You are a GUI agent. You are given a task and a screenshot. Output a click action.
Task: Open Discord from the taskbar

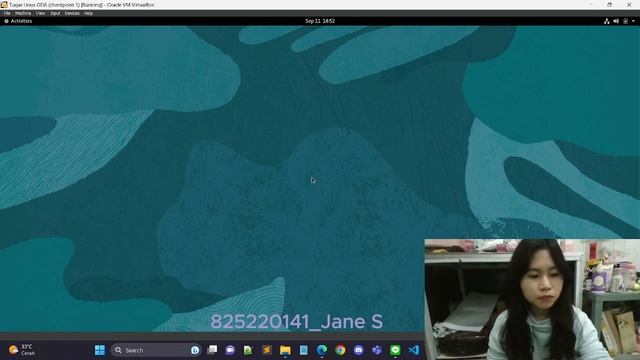tap(359, 350)
